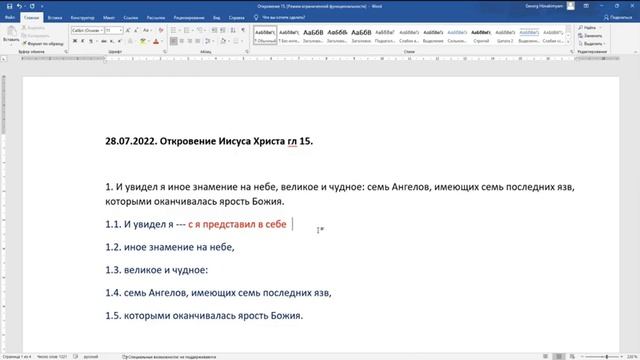640x360 pixels.
Task: Open the highlight color dropdown arrow
Action: click(148, 41)
